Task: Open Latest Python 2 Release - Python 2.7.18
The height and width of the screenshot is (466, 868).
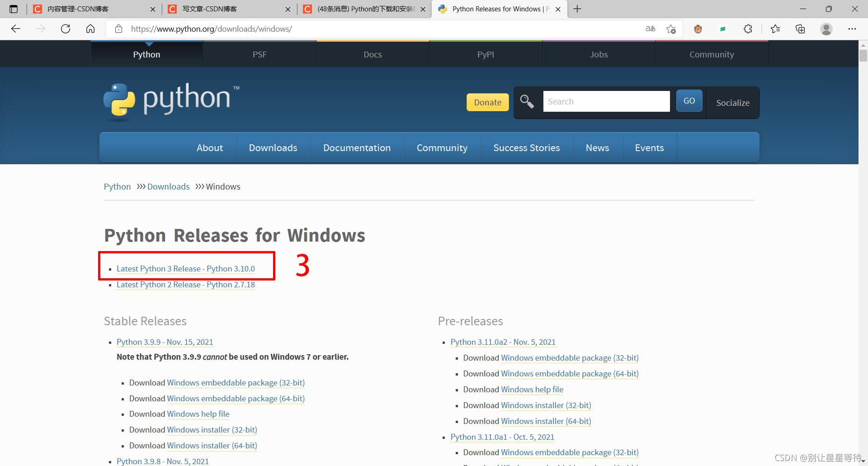Action: pyautogui.click(x=186, y=285)
